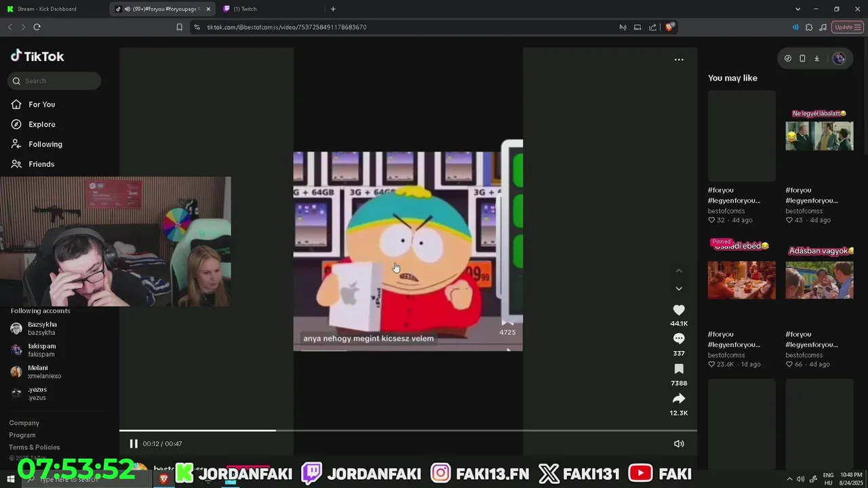Seek on the video progress bar
Screen dimensions: 868x488
tap(408, 430)
